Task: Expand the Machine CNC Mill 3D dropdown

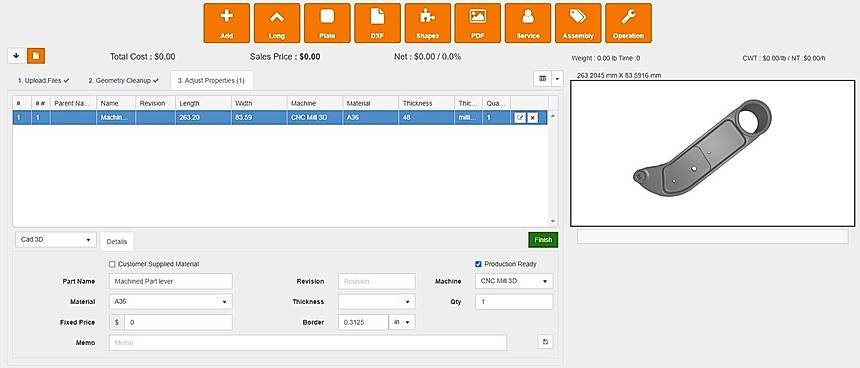Action: point(514,281)
